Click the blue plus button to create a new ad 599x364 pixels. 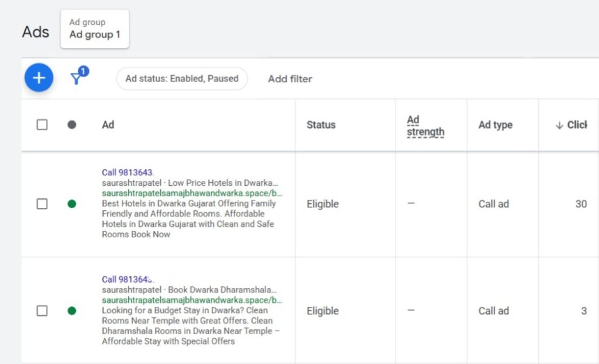39,77
